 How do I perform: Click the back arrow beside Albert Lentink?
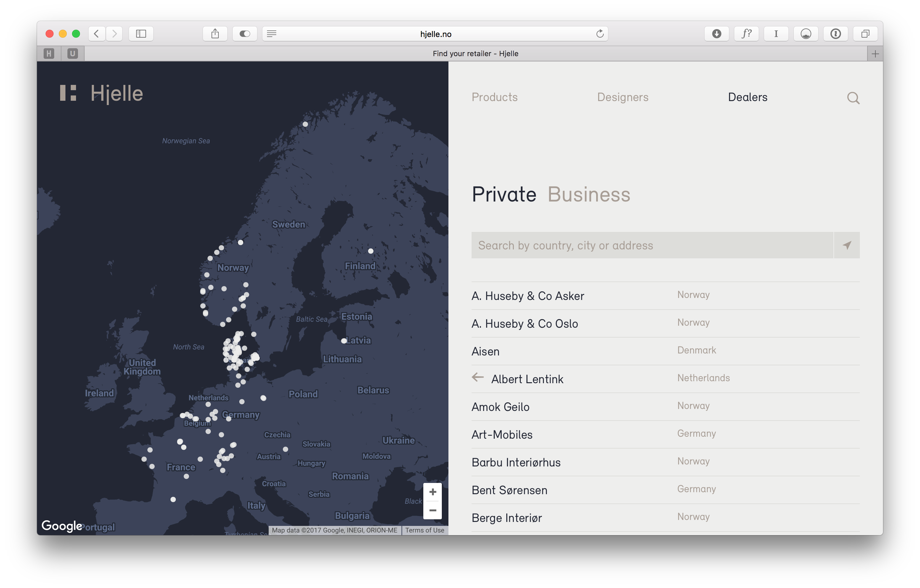click(478, 378)
